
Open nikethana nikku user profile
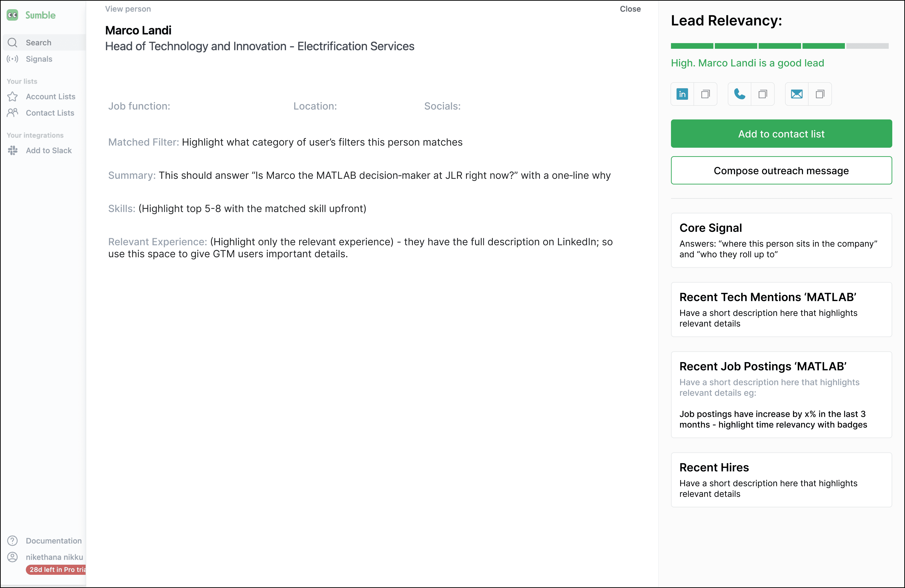coord(54,557)
